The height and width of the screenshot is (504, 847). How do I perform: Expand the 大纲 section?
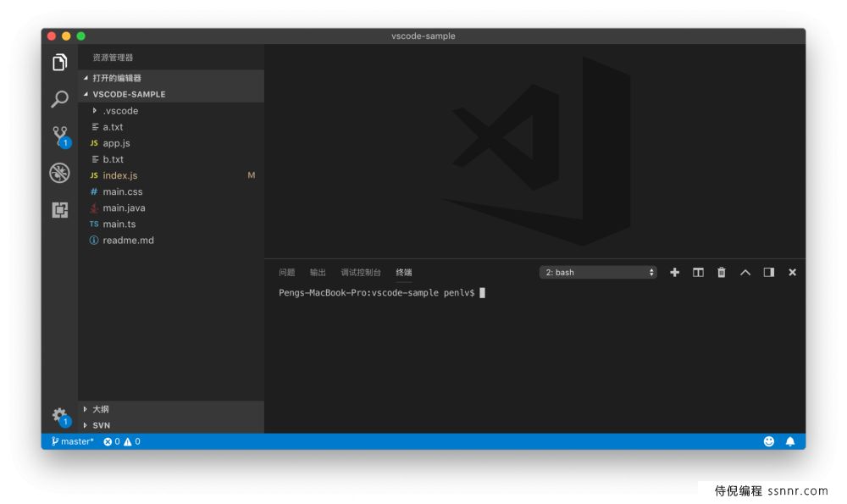tap(171, 409)
